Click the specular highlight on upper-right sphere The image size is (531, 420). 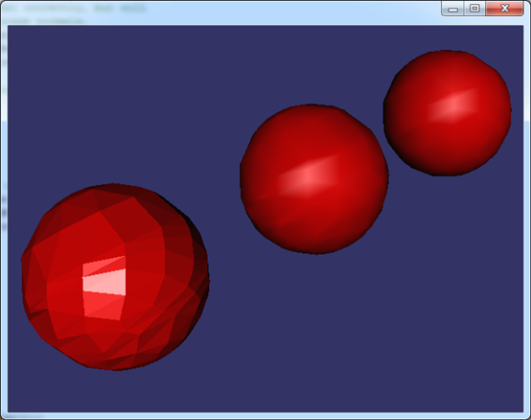point(452,105)
